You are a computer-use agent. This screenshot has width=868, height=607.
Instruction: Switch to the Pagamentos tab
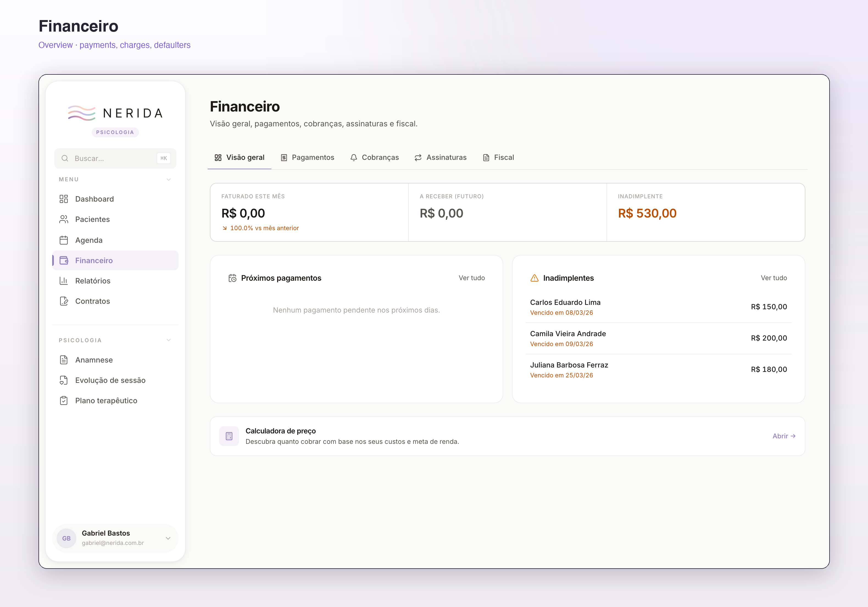(x=307, y=158)
